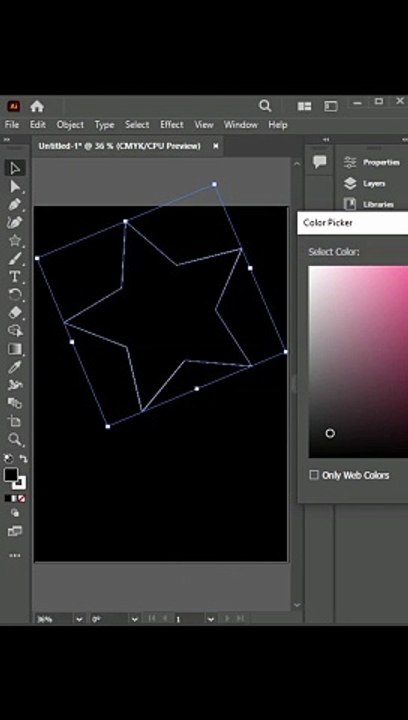Image resolution: width=408 pixels, height=720 pixels.
Task: Click canvas scrollbar up arrow
Action: (297, 164)
